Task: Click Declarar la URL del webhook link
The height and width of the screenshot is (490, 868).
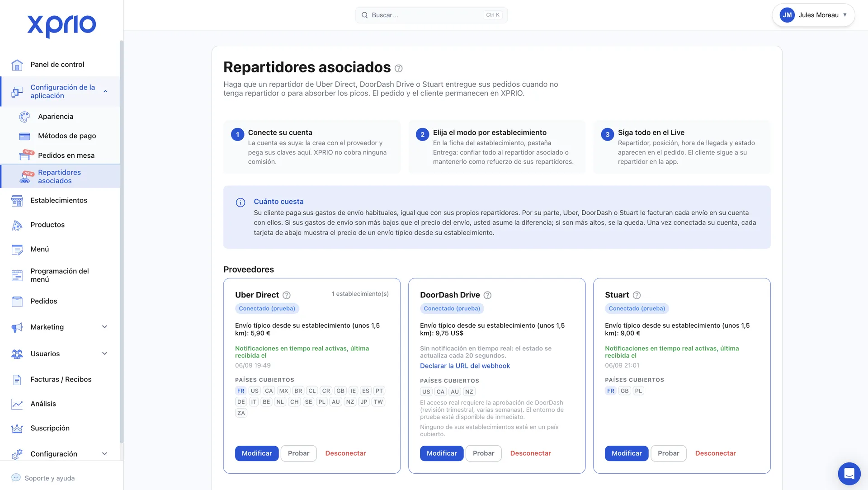Action: click(465, 366)
